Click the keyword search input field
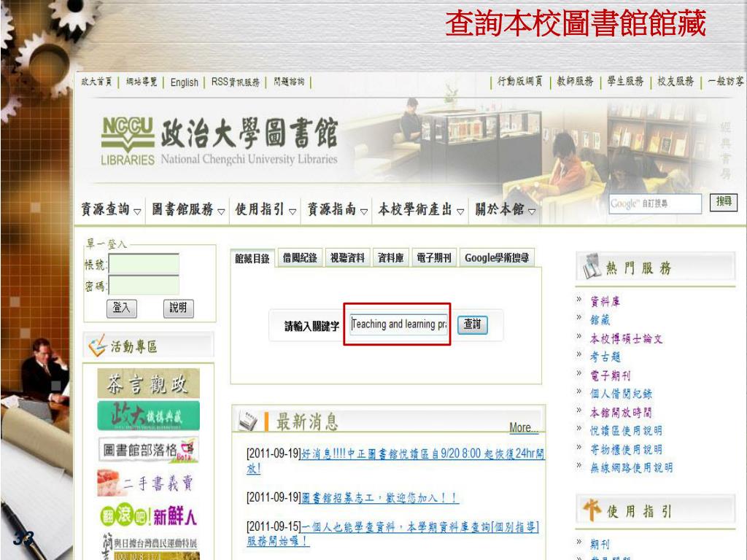 click(399, 324)
